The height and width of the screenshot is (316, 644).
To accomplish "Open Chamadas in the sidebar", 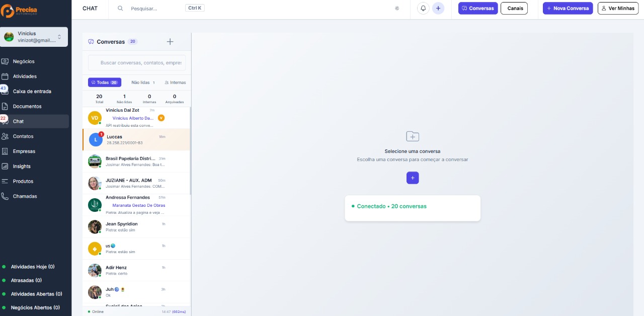I will point(25,196).
